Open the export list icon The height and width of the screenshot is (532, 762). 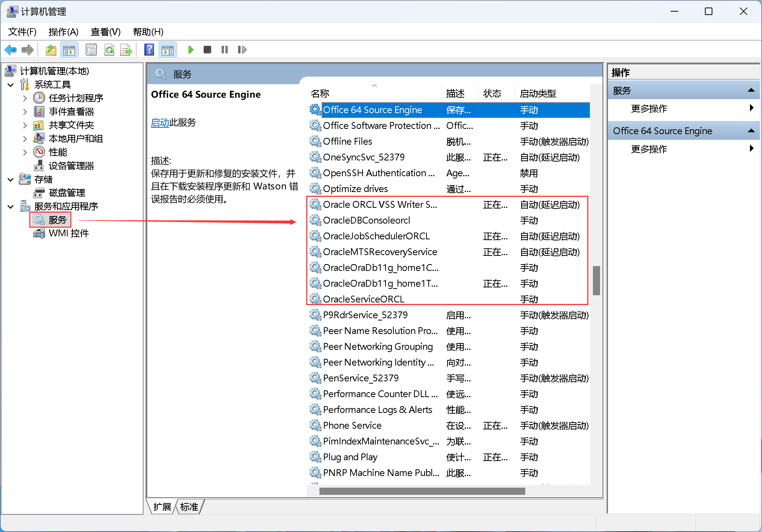[x=126, y=50]
